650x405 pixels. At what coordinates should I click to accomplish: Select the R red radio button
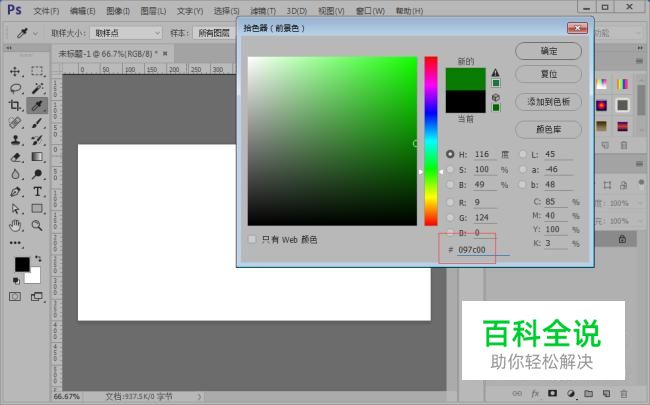point(450,202)
